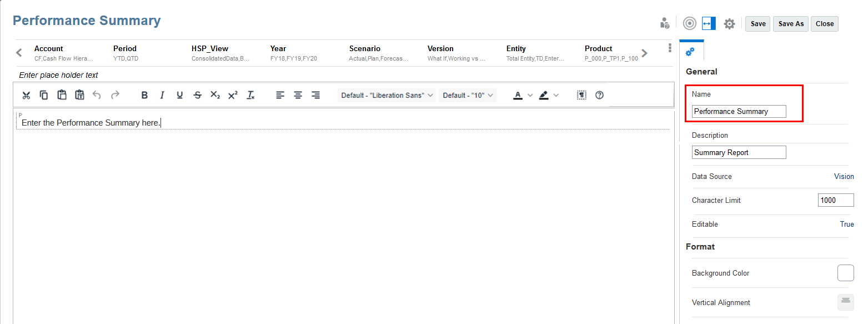
Task: Select the Account dimension in POV bar
Action: pyautogui.click(x=64, y=53)
